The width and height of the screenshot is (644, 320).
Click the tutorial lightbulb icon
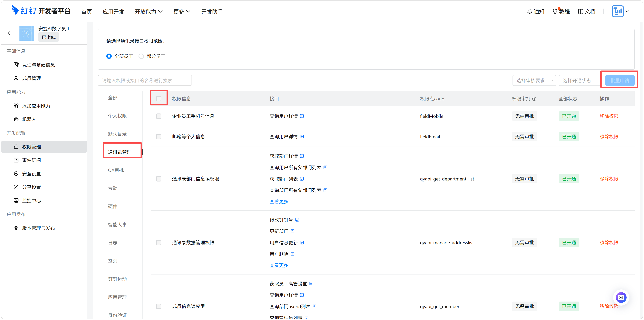(x=555, y=11)
